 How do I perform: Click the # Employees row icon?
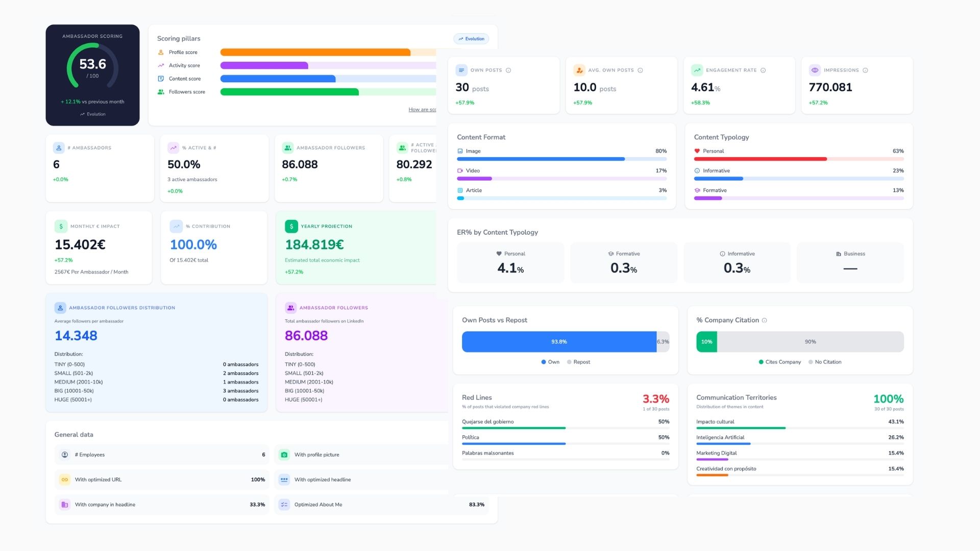tap(65, 455)
